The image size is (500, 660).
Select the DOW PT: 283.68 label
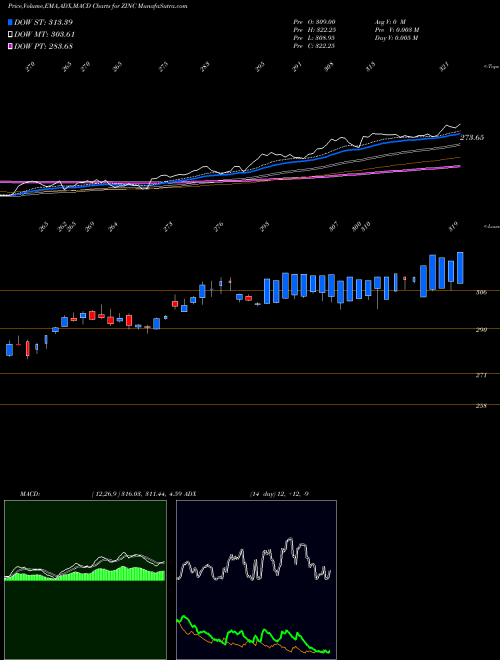coord(44,46)
